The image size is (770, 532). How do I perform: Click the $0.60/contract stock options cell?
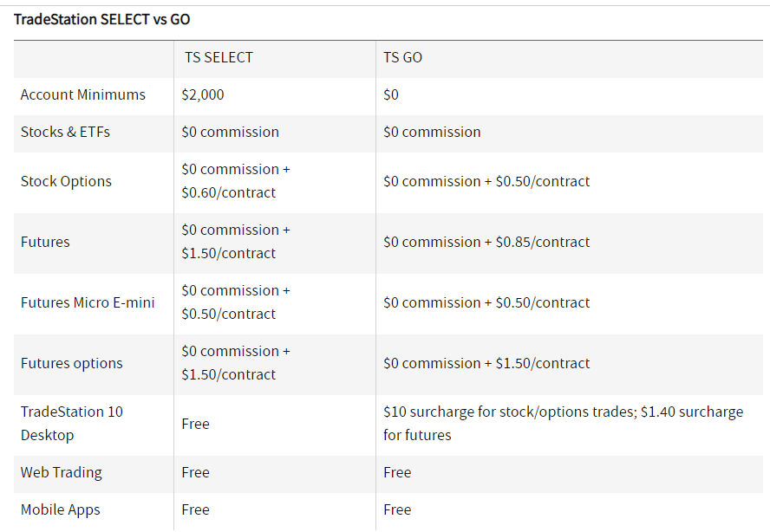coord(236,180)
